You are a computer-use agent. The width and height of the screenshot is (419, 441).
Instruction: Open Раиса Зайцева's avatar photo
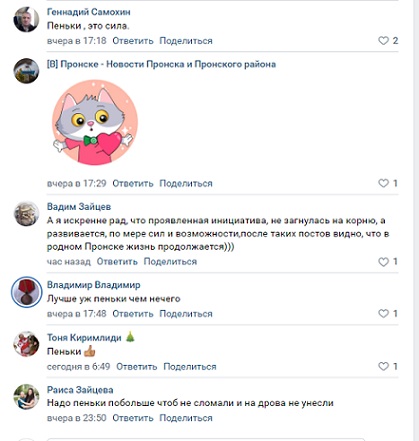[x=26, y=397]
